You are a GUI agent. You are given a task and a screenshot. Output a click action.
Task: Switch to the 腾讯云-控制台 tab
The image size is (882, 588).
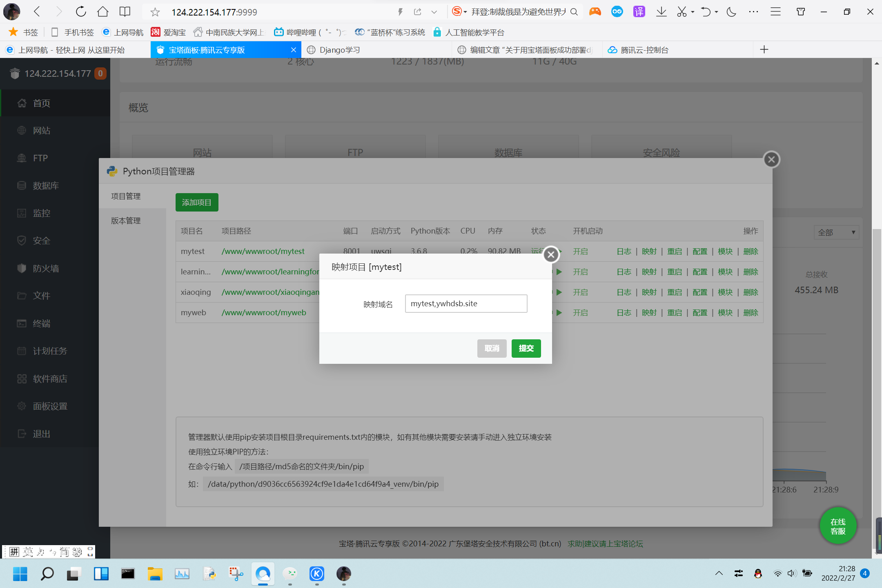pyautogui.click(x=678, y=50)
